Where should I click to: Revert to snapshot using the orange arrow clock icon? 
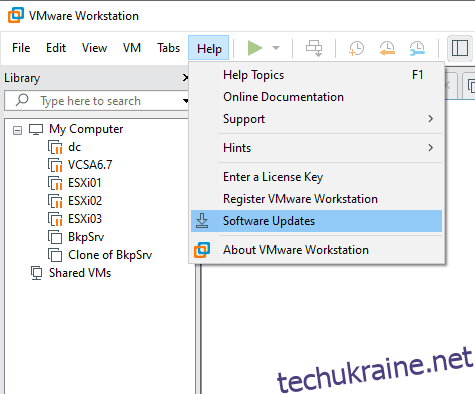point(387,48)
